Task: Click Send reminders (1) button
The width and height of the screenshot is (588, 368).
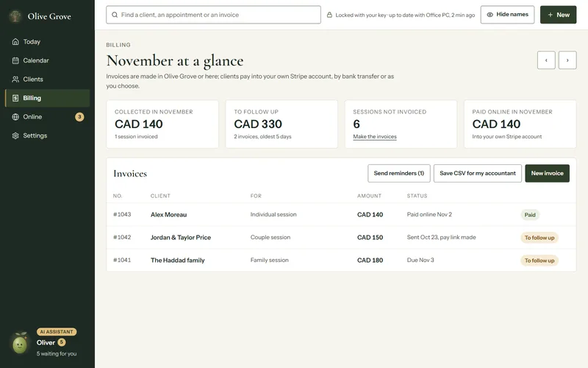Action: (398, 173)
